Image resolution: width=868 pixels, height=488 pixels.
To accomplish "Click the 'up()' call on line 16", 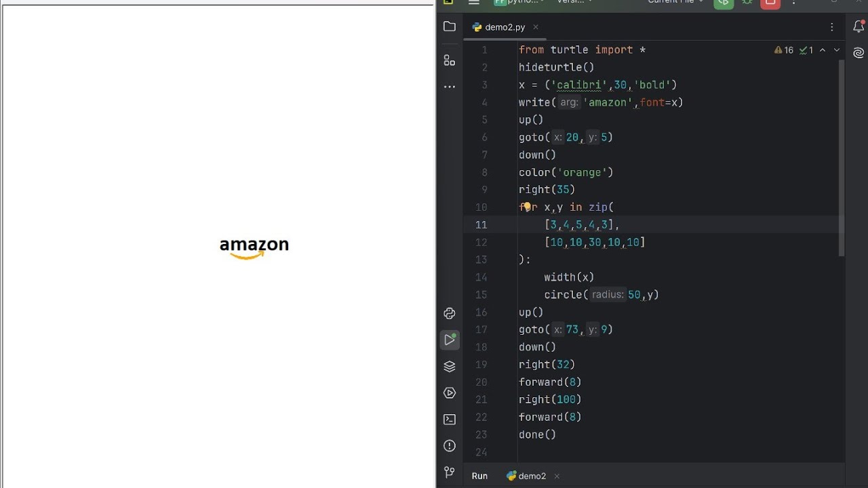I will click(531, 312).
